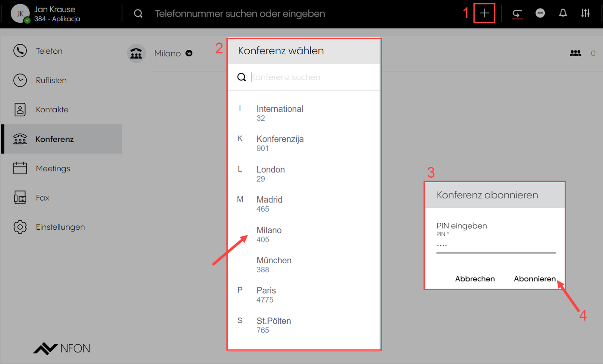Pick the Paris 4775 conference entry
Viewport: 603px width, 364px height.
pyautogui.click(x=266, y=295)
